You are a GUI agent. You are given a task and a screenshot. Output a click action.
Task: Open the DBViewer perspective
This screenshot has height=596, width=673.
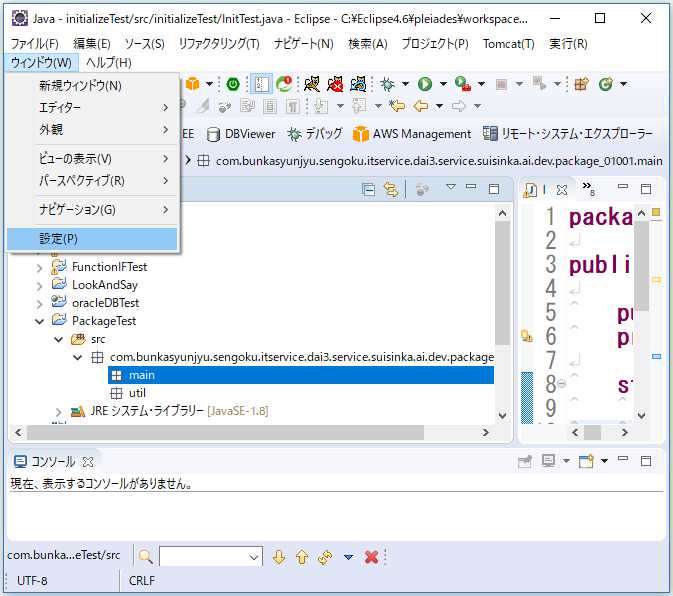(x=241, y=134)
